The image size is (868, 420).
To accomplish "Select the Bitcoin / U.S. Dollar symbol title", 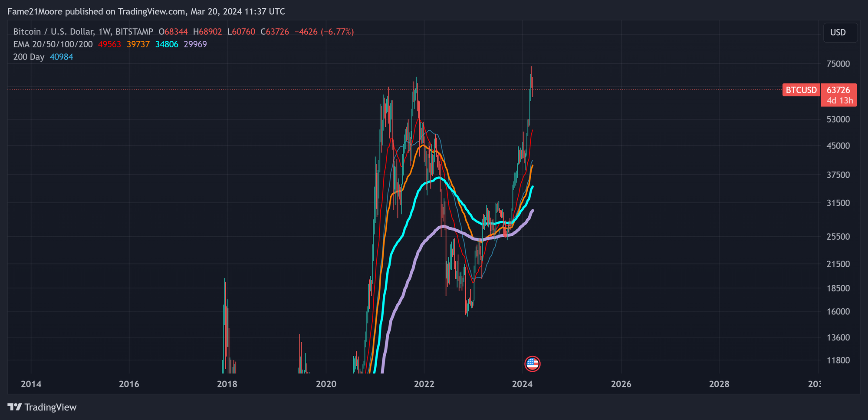I will coord(83,32).
